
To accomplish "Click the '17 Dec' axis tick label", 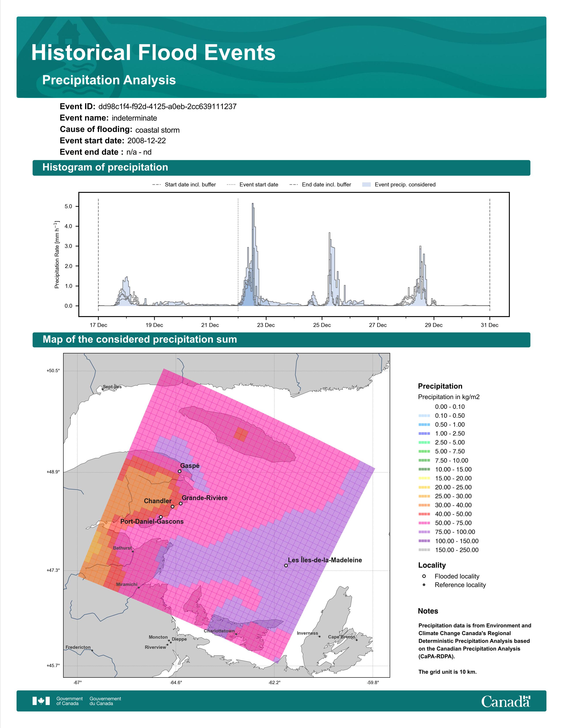I will pos(98,325).
